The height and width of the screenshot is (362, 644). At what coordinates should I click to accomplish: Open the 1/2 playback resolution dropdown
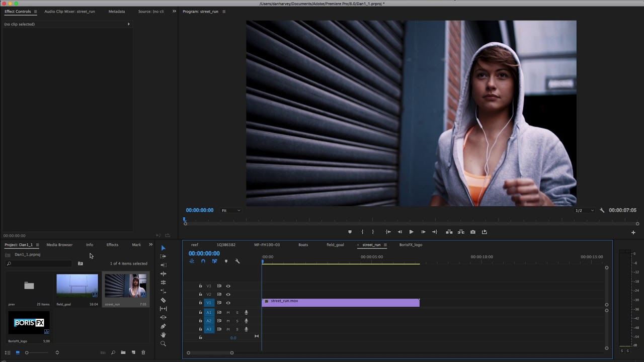pos(584,210)
